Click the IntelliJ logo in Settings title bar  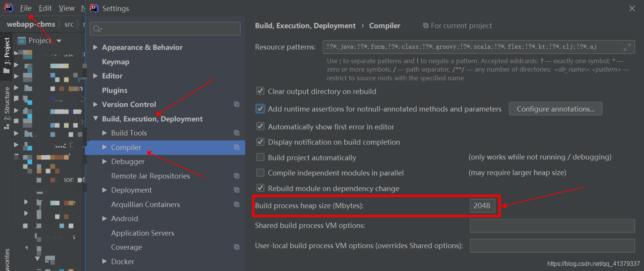click(94, 8)
